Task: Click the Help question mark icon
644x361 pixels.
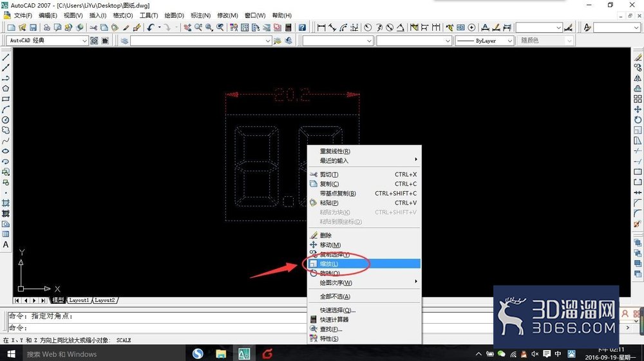Action: (x=302, y=28)
